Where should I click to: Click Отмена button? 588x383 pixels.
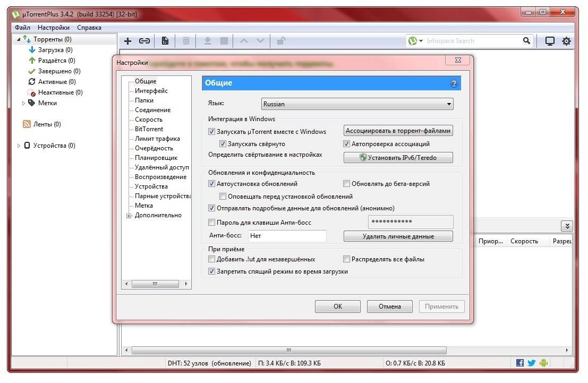click(390, 307)
